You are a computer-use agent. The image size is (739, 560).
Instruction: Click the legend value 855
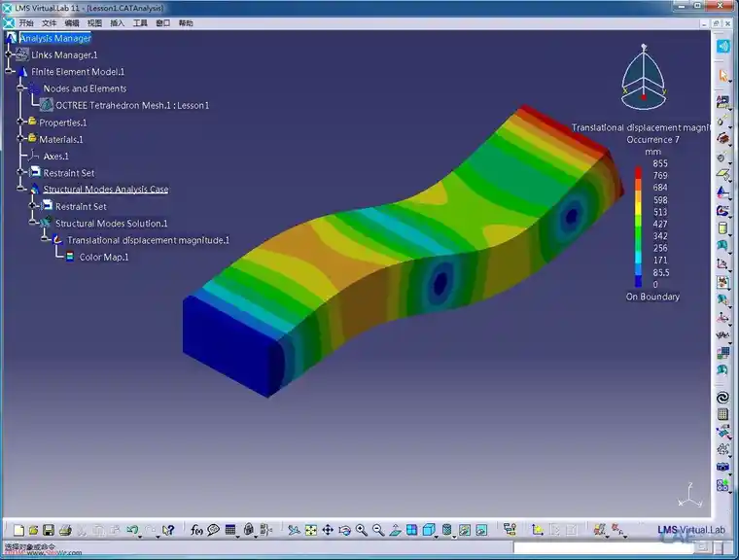[660, 163]
